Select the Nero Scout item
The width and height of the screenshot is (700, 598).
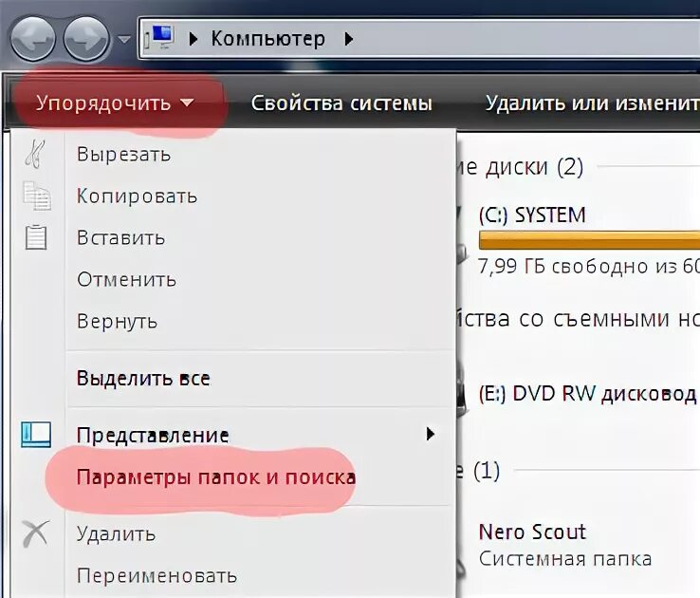[x=532, y=532]
